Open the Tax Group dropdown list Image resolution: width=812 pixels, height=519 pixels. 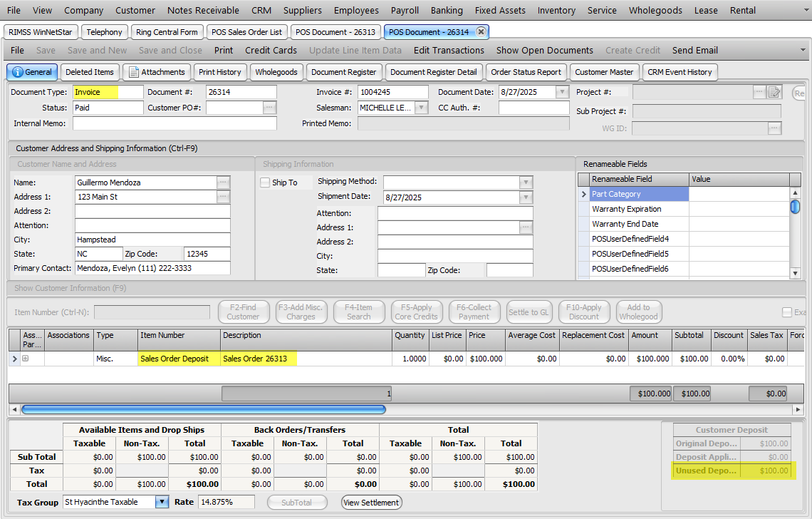(x=162, y=502)
